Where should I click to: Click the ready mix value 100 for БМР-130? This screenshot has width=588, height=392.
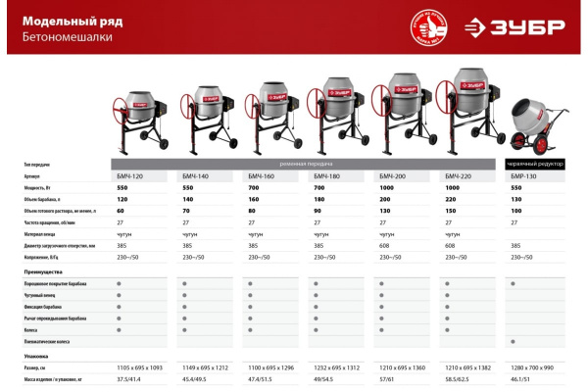pos(516,212)
